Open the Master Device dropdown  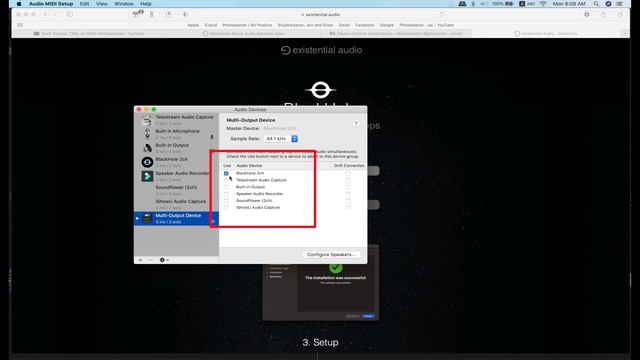coord(280,128)
